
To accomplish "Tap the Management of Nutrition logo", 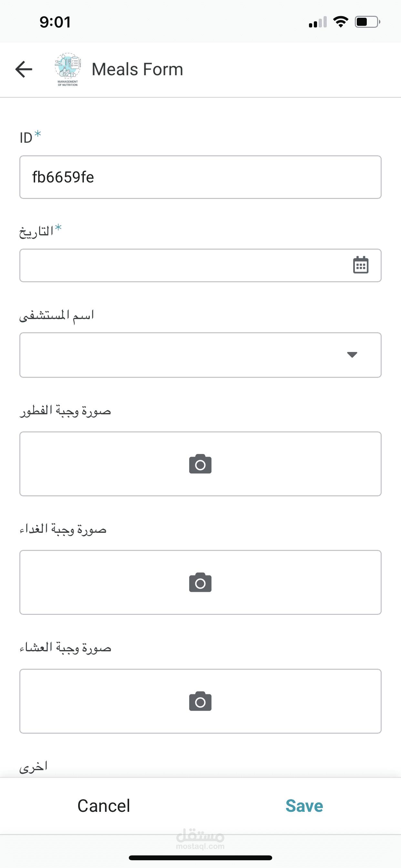I will (68, 69).
